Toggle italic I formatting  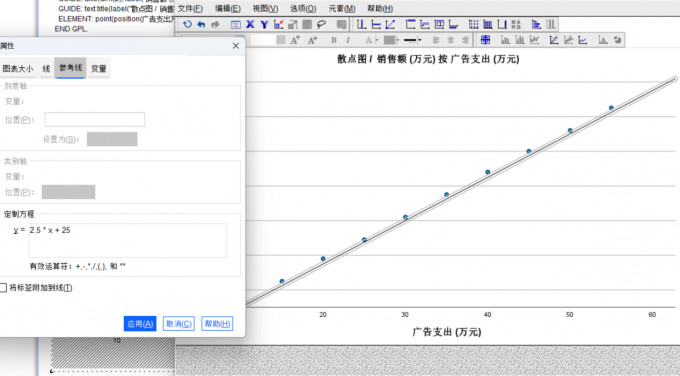tap(348, 40)
